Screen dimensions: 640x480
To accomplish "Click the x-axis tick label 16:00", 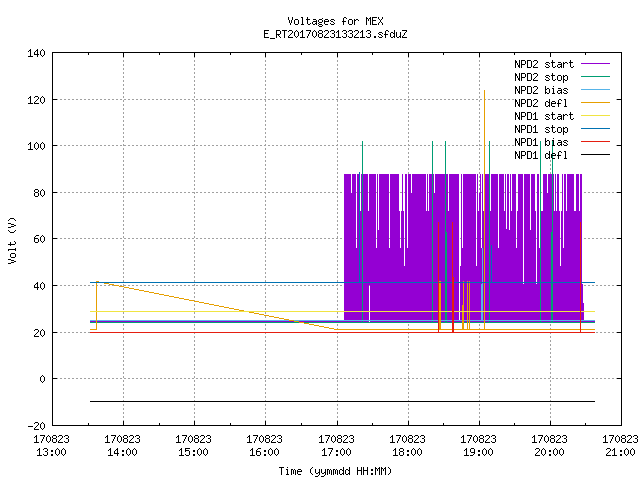I will coord(264,452).
